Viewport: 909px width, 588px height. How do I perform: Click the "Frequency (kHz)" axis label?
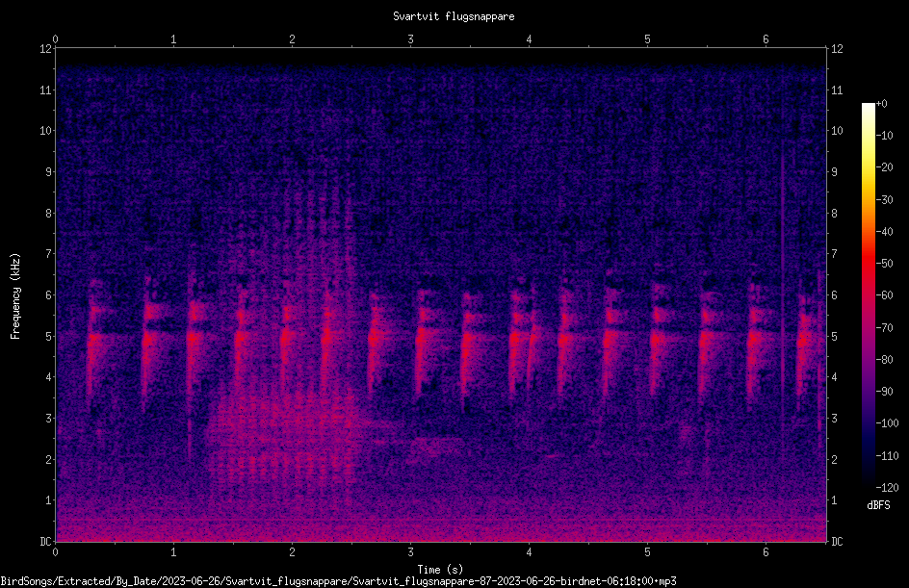(15, 296)
